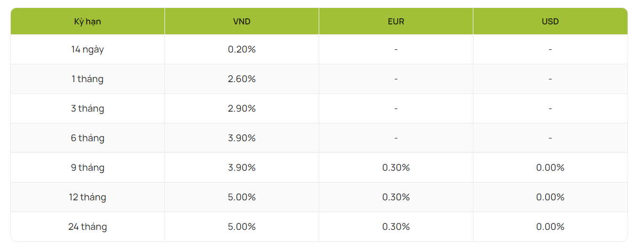The height and width of the screenshot is (251, 644).
Task: Click the 2.90% VND rate value
Action: point(242,108)
